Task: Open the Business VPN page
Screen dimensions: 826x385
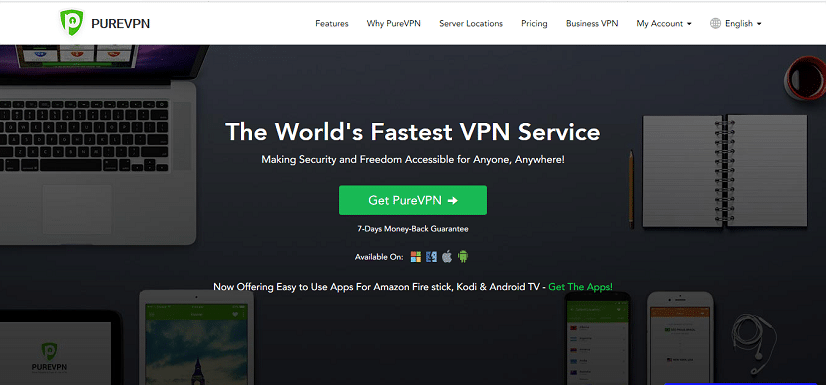Action: tap(592, 24)
